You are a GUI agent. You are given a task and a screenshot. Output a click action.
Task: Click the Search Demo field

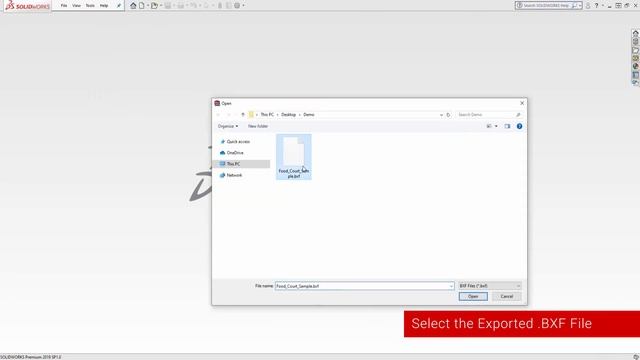(x=489, y=115)
